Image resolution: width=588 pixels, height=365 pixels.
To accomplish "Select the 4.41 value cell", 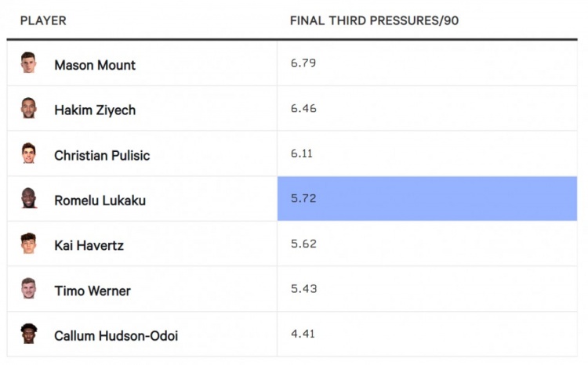I will tap(427, 334).
